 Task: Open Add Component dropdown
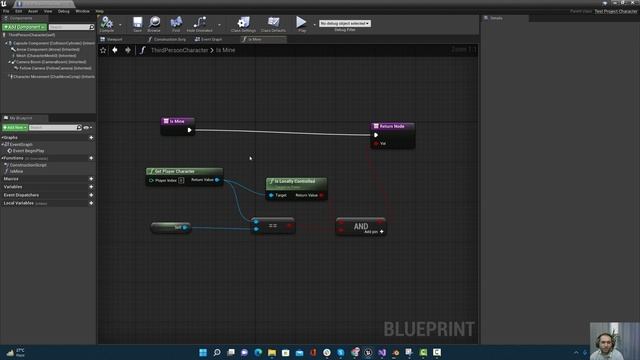[24, 27]
